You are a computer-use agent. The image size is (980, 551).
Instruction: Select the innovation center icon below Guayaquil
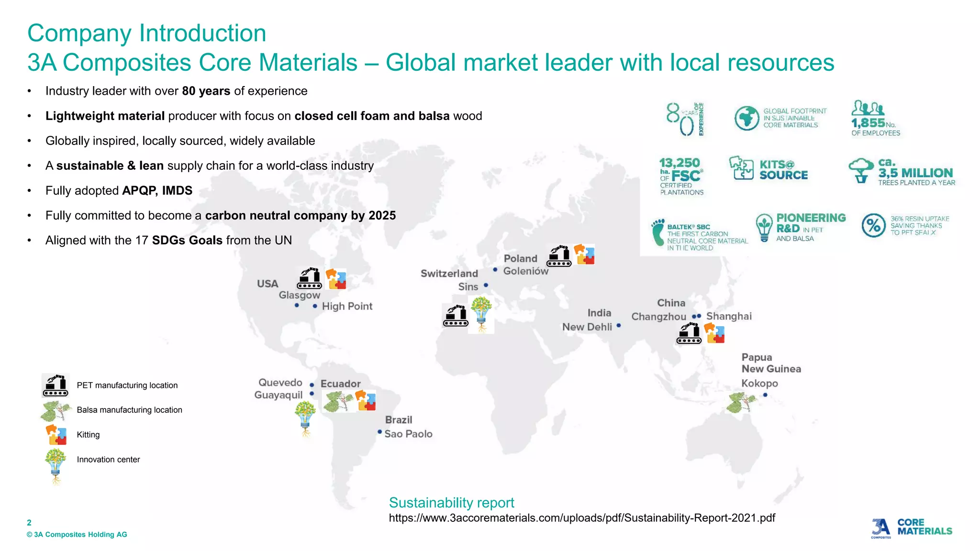tap(305, 419)
